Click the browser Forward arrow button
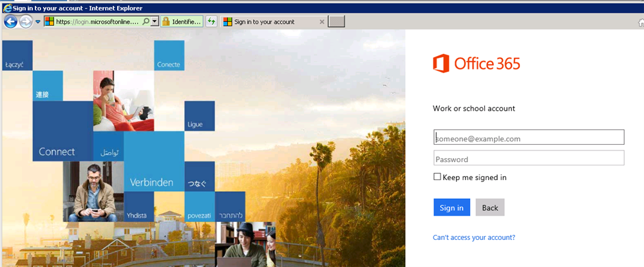The height and width of the screenshot is (267, 644). [x=26, y=22]
